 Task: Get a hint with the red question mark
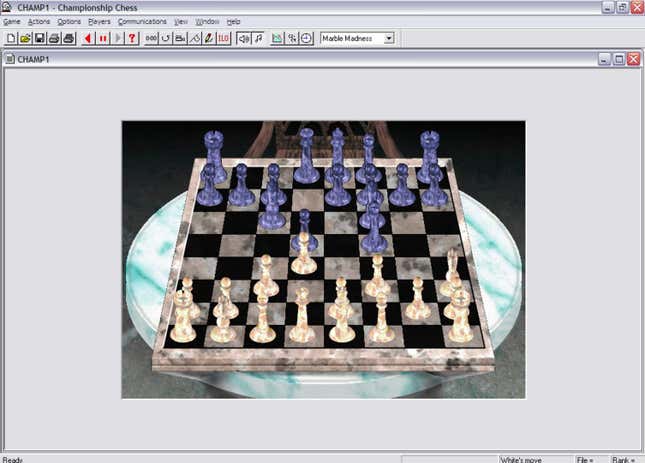click(132, 39)
